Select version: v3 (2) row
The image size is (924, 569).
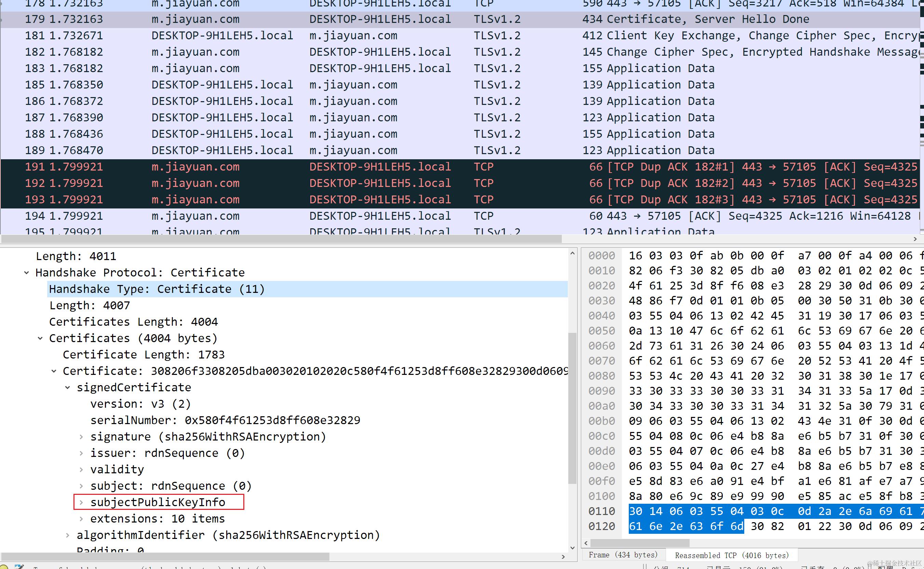coord(141,404)
